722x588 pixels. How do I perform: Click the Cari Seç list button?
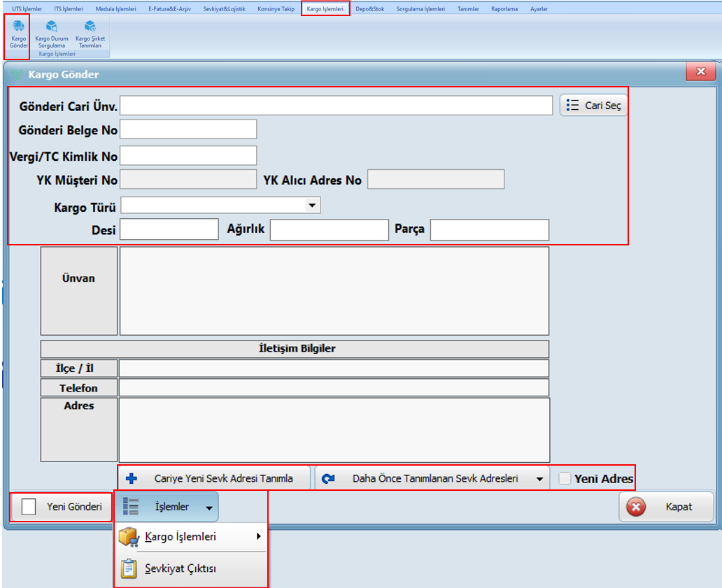(x=593, y=105)
